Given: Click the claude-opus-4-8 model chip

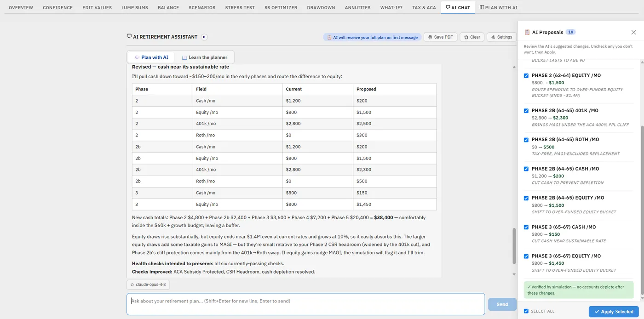Looking at the screenshot, I should [148, 285].
